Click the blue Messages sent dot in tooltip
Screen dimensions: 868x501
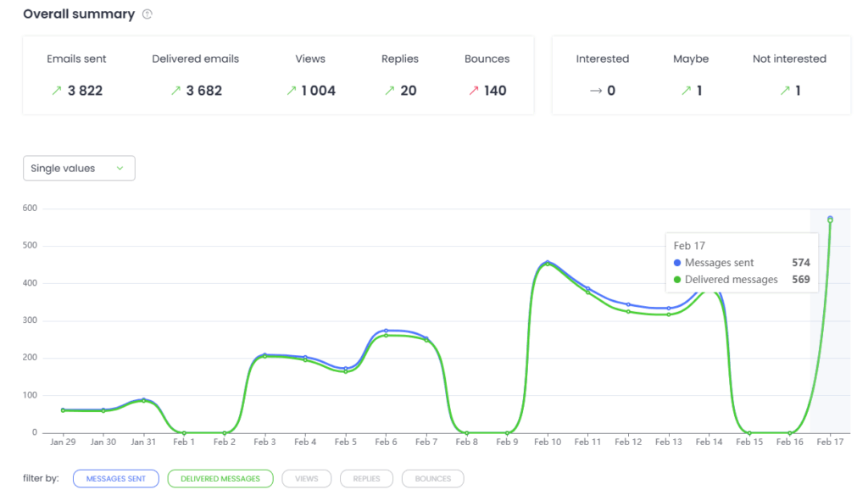[677, 263]
